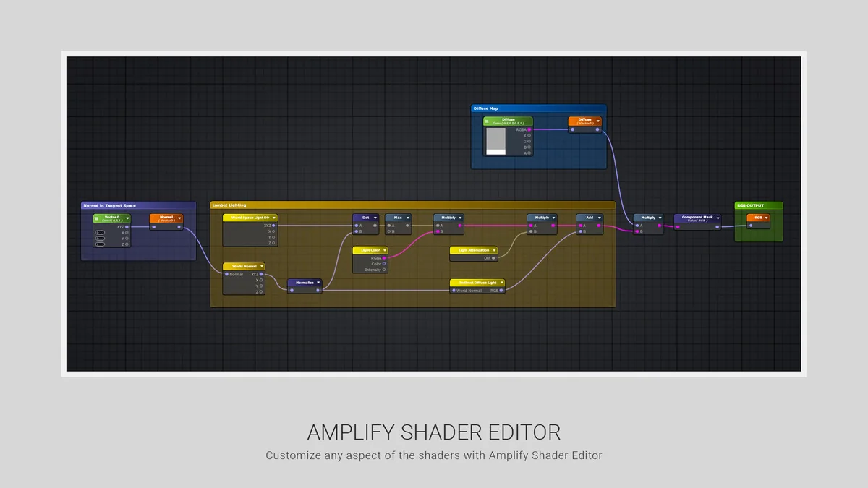This screenshot has height=488, width=868.
Task: Click the X value field on Vector 0
Action: point(100,233)
